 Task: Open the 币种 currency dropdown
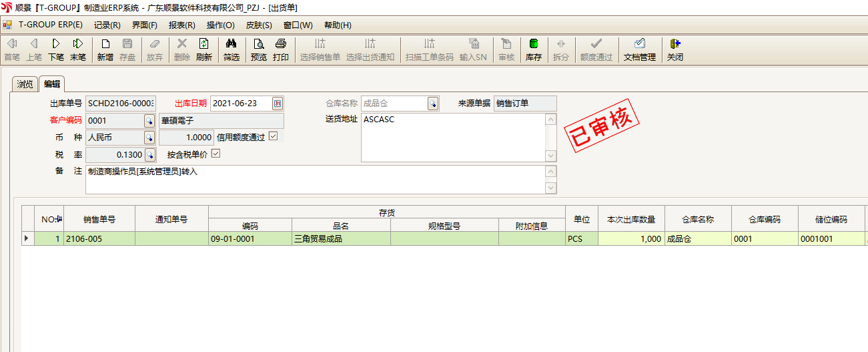[149, 138]
